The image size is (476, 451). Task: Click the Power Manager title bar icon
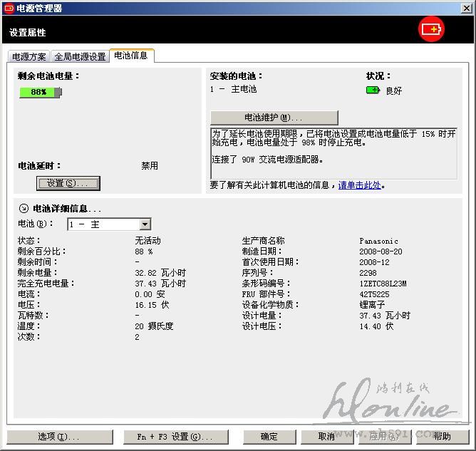[9, 9]
